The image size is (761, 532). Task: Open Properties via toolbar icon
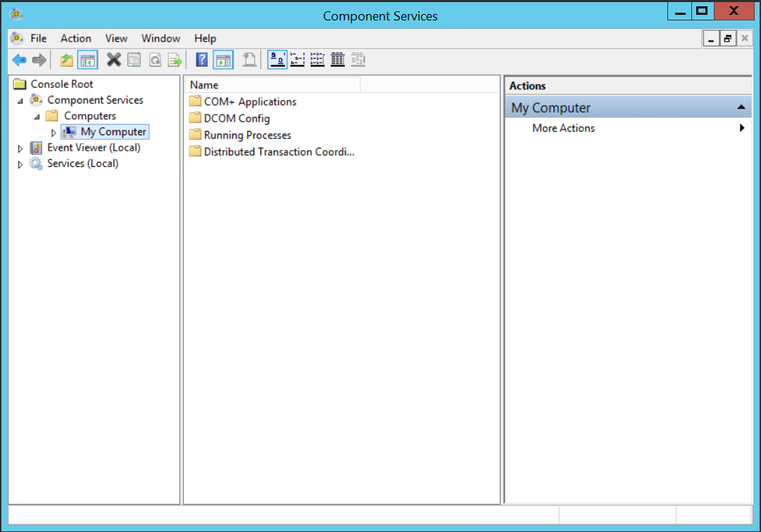[134, 60]
